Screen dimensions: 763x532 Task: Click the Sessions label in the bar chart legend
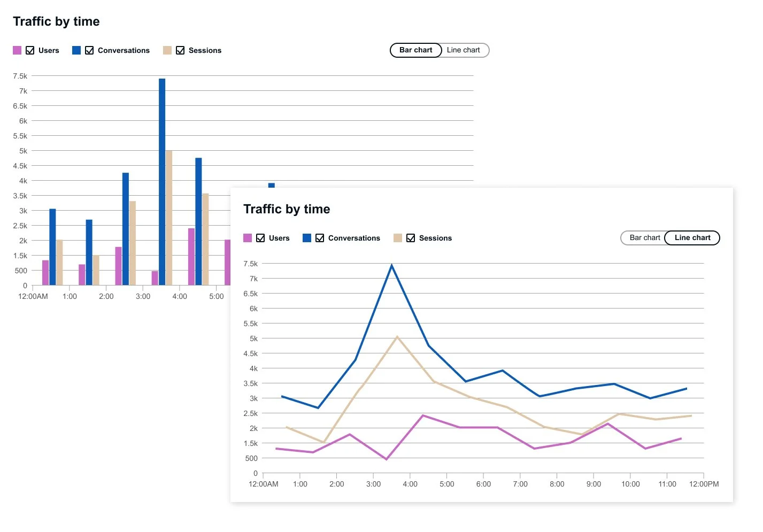[x=205, y=50]
